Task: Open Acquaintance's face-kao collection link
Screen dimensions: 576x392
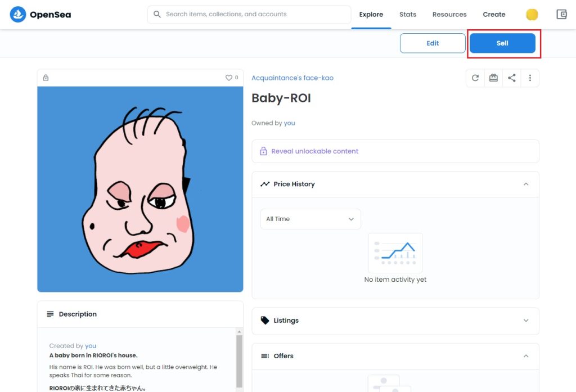Action: pyautogui.click(x=292, y=78)
